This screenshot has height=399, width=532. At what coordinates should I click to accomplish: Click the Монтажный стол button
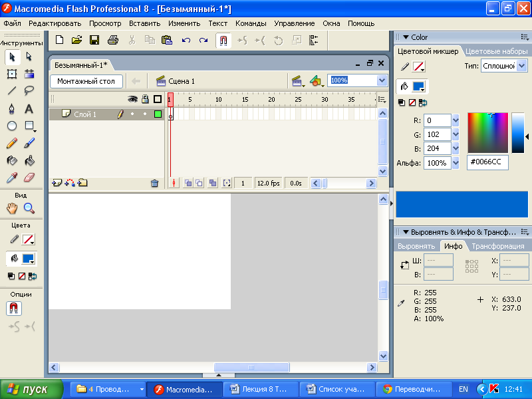pos(86,81)
